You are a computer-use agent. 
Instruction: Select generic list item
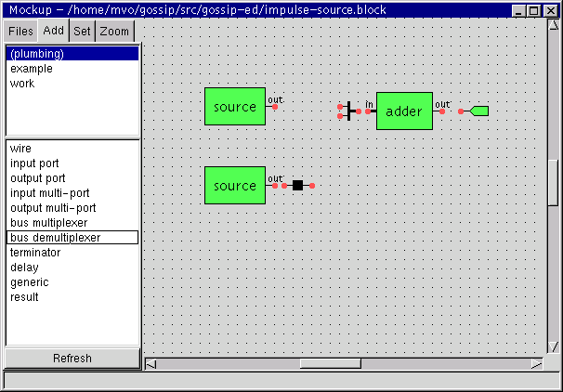pos(72,282)
